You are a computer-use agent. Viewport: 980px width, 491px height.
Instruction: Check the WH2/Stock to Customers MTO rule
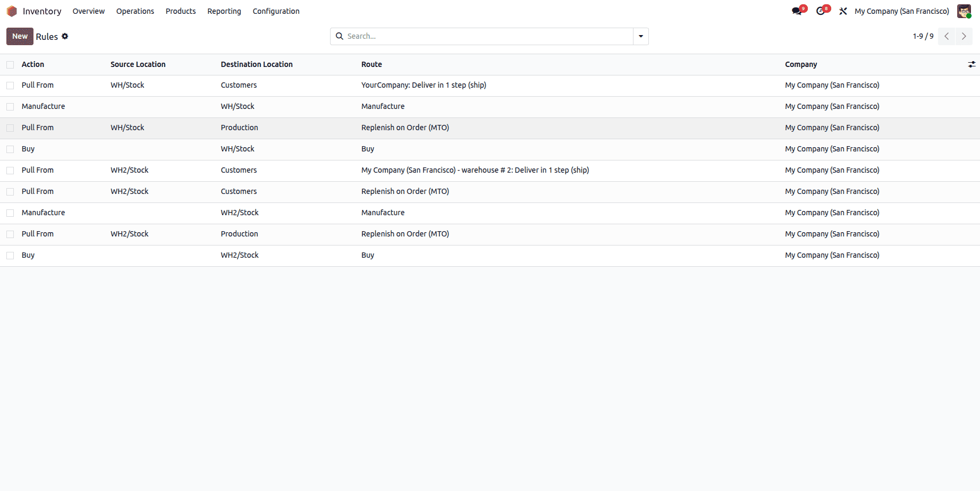(x=10, y=192)
